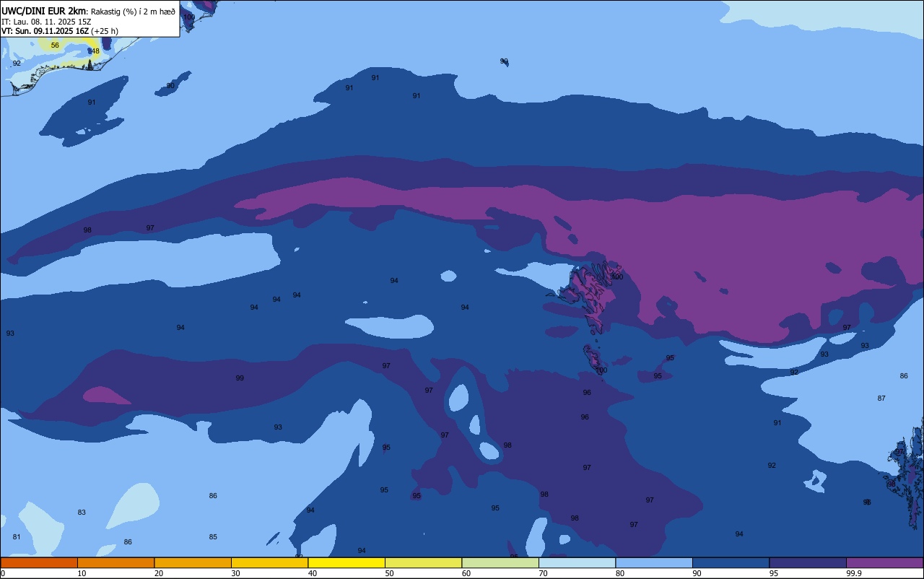The height and width of the screenshot is (579, 924).
Task: Select the 80–90 light blue legend swatch
Action: tap(654, 562)
